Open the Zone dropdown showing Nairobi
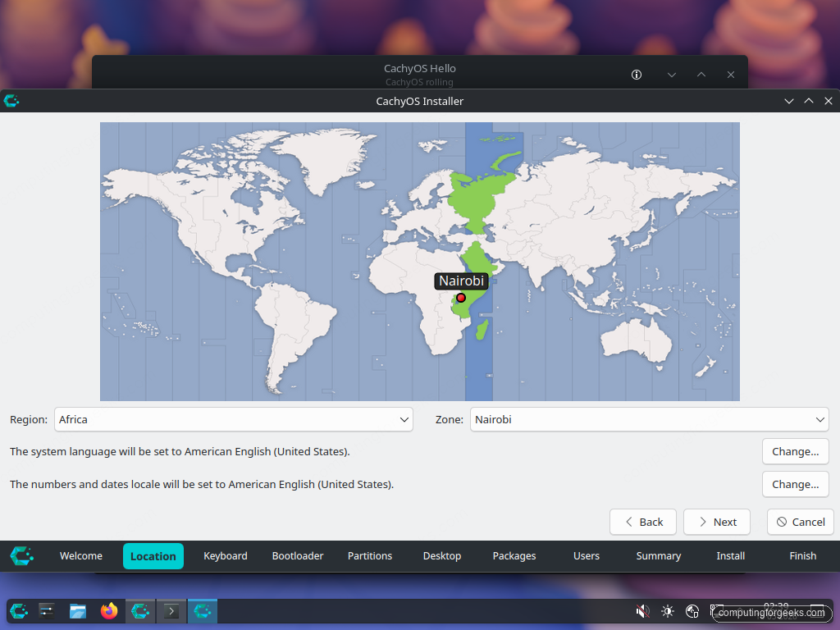 click(650, 419)
